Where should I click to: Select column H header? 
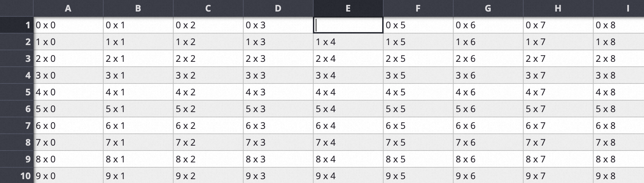point(558,8)
